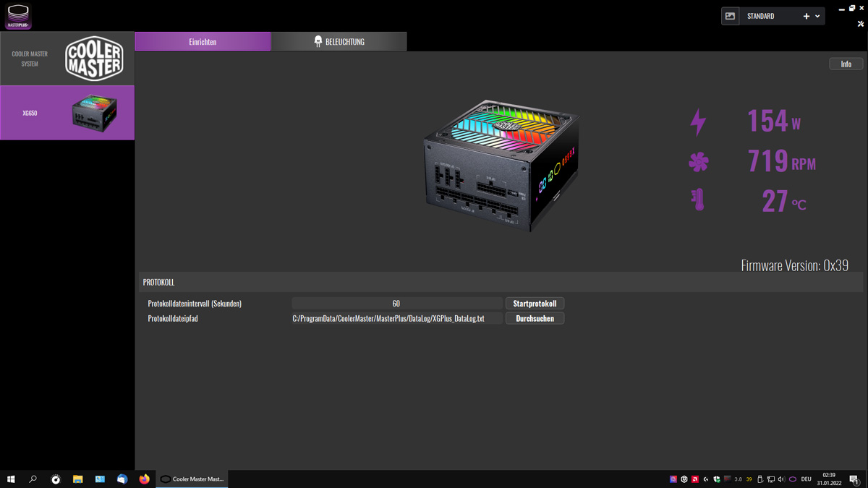
Task: Add a new profile with the plus icon
Action: click(807, 16)
